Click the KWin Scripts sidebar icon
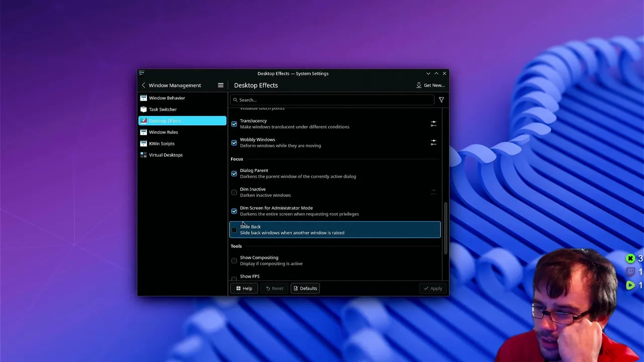Viewport: 644px width, 362px height. (x=143, y=144)
